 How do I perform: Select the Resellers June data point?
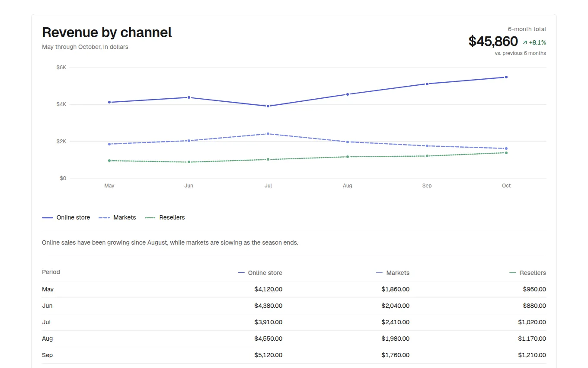[189, 162]
